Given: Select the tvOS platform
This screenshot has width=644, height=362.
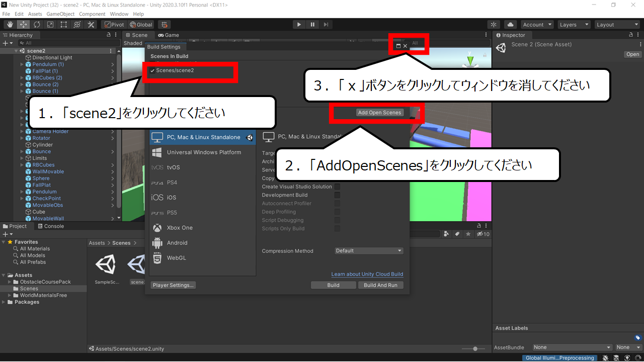Looking at the screenshot, I should pos(202,167).
